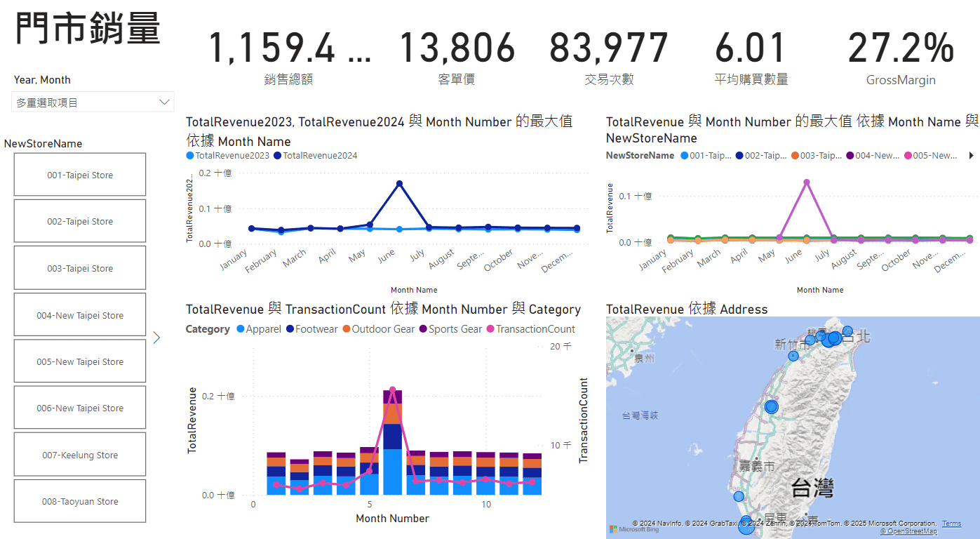Click the TotalRevenue2023 legend marker
The height and width of the screenshot is (539, 980).
tap(190, 156)
